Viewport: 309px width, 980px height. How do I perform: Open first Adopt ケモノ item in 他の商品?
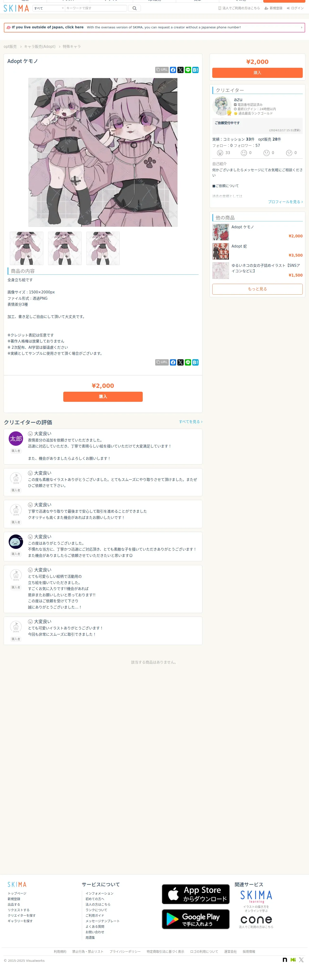(x=257, y=232)
